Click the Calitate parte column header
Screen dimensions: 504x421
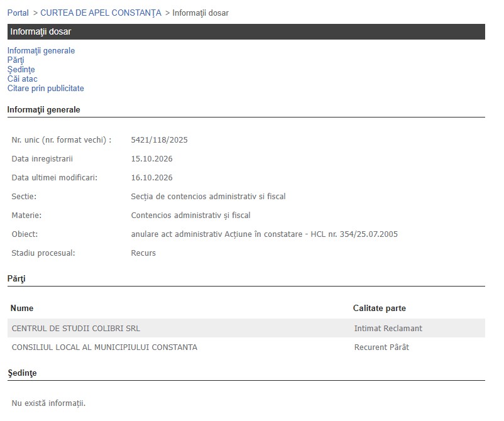[380, 308]
